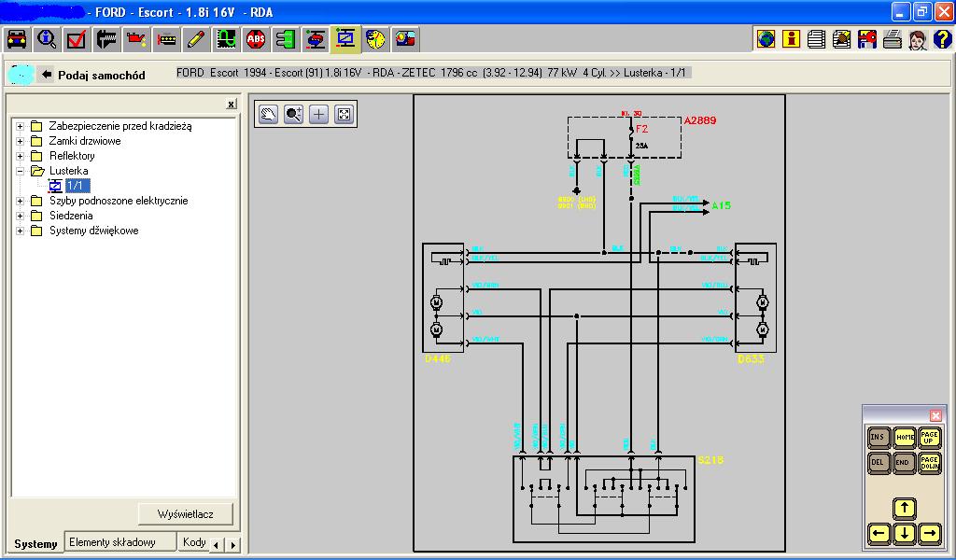Select the hand pan tool
Viewport: 956px width, 560px height.
coord(269,114)
